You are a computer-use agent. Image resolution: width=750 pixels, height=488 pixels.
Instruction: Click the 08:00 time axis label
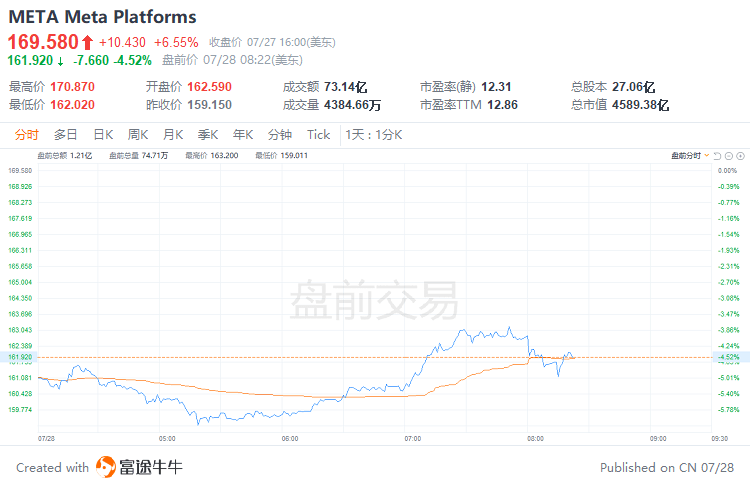point(535,439)
